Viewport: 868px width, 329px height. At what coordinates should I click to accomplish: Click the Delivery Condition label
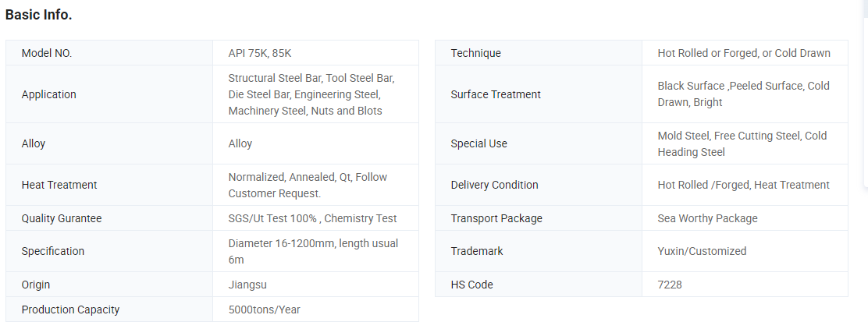(494, 185)
